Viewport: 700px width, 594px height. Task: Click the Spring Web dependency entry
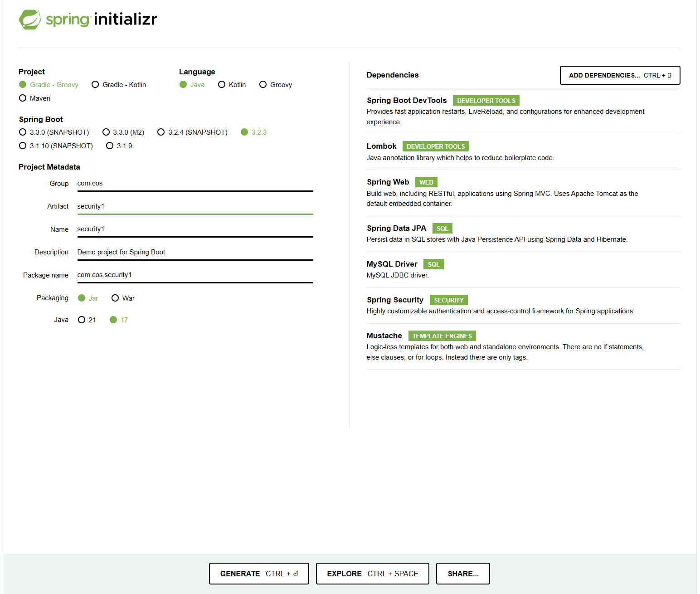[x=523, y=193]
